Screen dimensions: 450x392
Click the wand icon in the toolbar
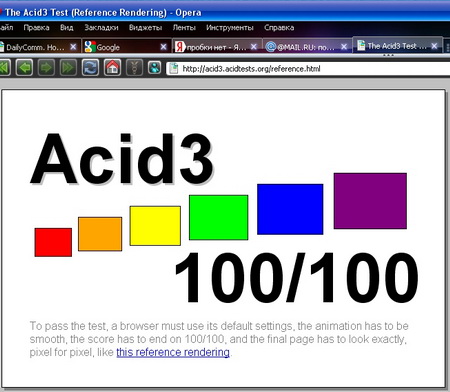point(134,68)
